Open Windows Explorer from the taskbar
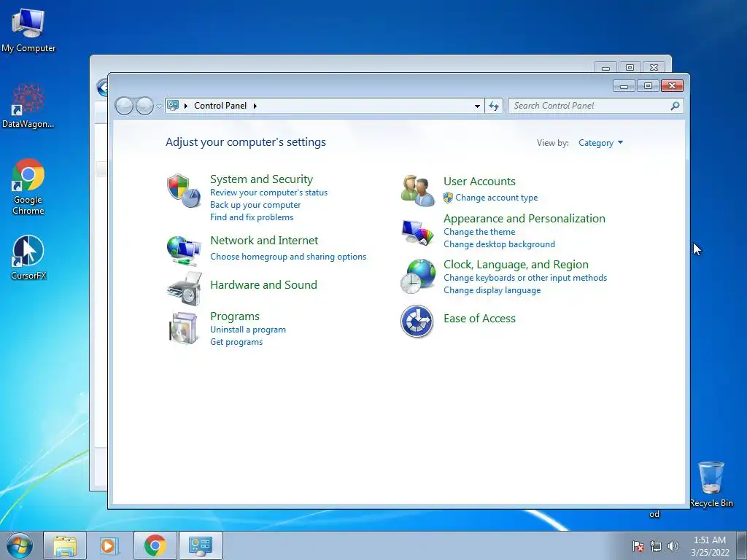The width and height of the screenshot is (747, 560). tap(65, 545)
